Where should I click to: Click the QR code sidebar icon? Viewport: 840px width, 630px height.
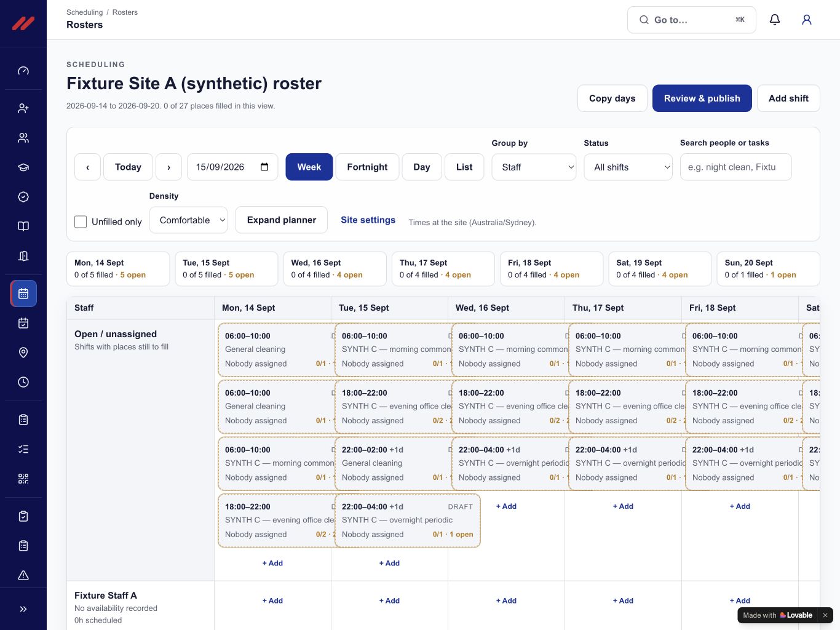coord(23,479)
